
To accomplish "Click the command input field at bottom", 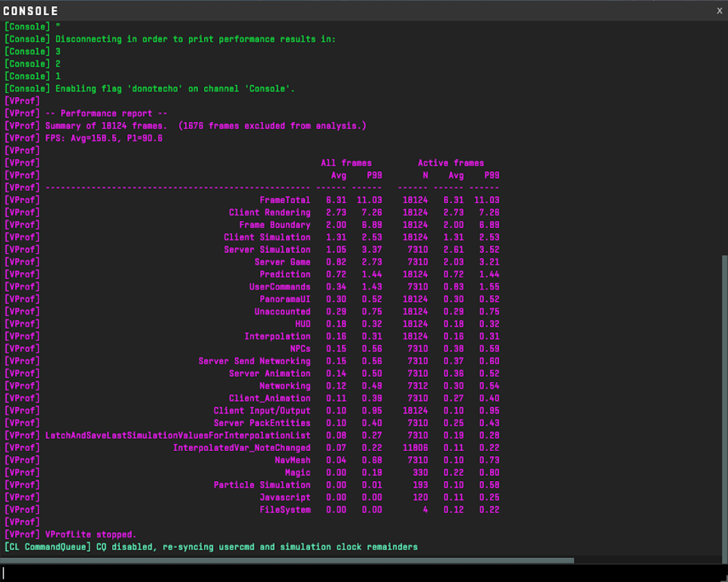I will click(362, 572).
